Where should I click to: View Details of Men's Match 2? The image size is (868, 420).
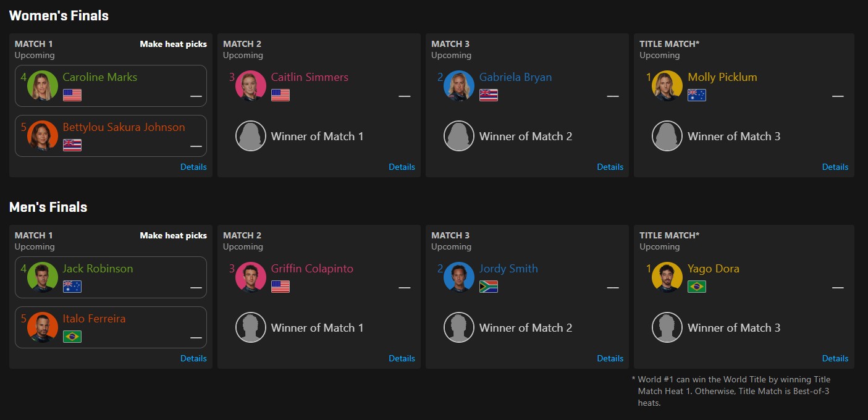coord(402,358)
